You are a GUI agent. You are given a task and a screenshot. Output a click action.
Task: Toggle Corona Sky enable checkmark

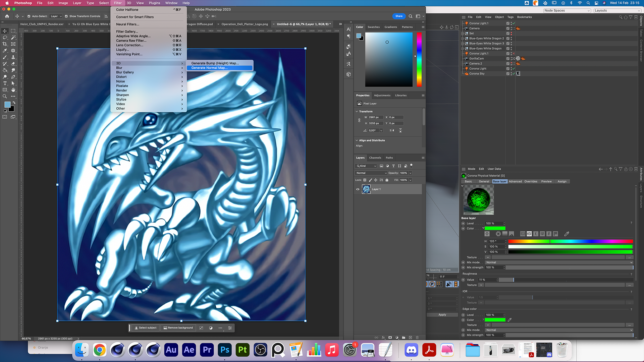click(x=513, y=74)
